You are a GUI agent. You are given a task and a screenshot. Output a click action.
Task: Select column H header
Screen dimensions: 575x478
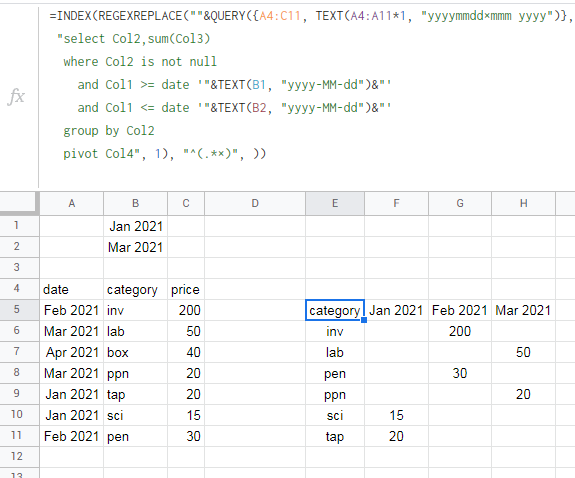[x=524, y=204]
